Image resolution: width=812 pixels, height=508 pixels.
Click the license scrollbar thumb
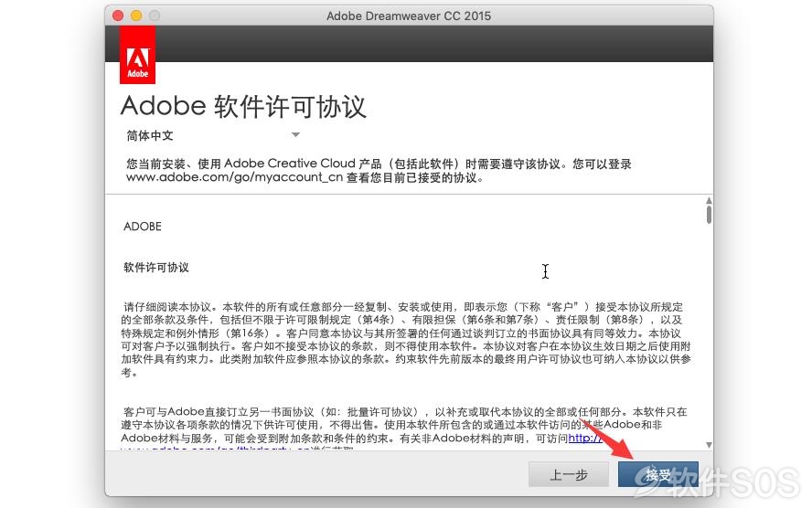(x=709, y=214)
